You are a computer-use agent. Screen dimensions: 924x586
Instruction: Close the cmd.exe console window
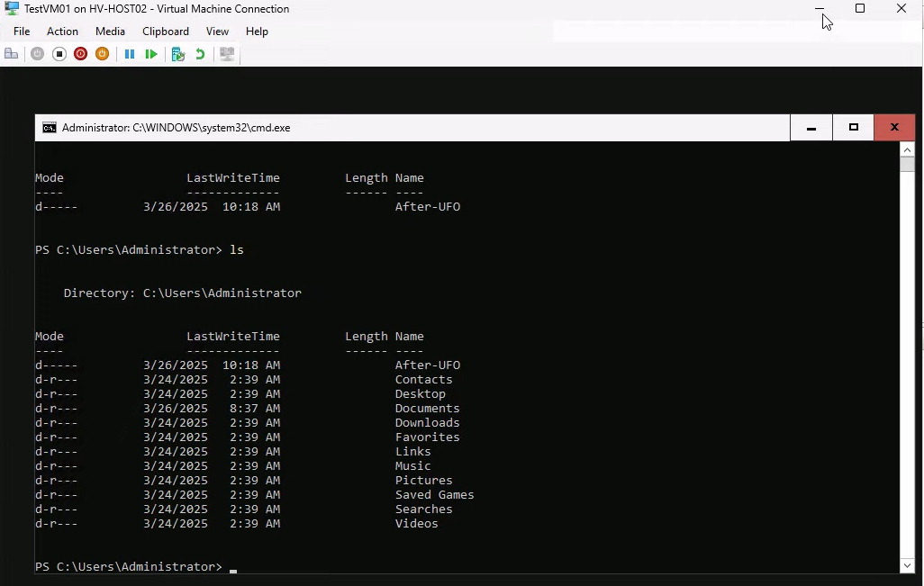click(894, 128)
